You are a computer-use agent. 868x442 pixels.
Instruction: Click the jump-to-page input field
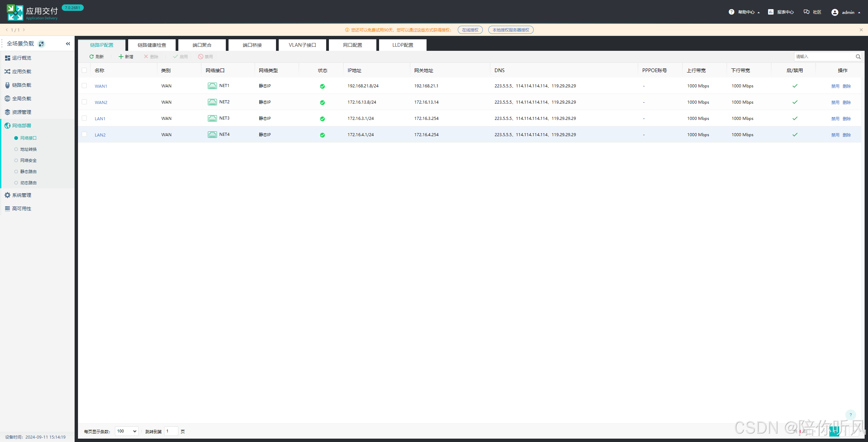tap(171, 431)
